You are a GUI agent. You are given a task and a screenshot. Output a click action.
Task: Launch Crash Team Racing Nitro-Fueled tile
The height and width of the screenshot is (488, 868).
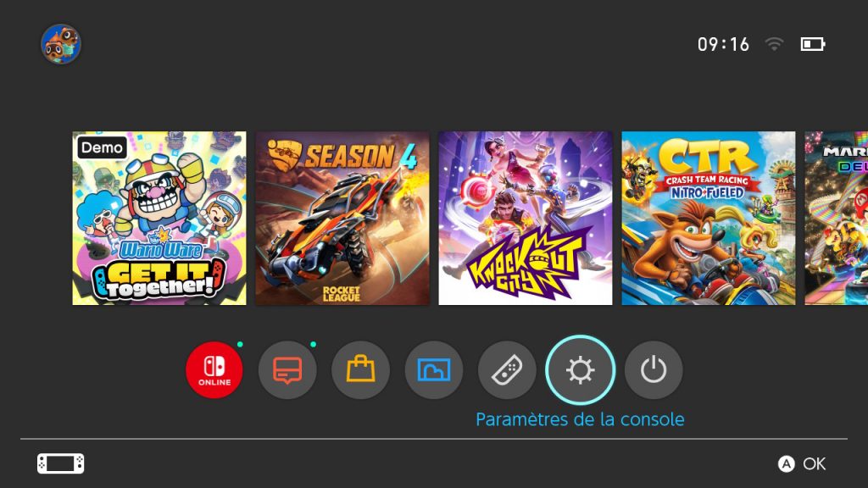(709, 218)
